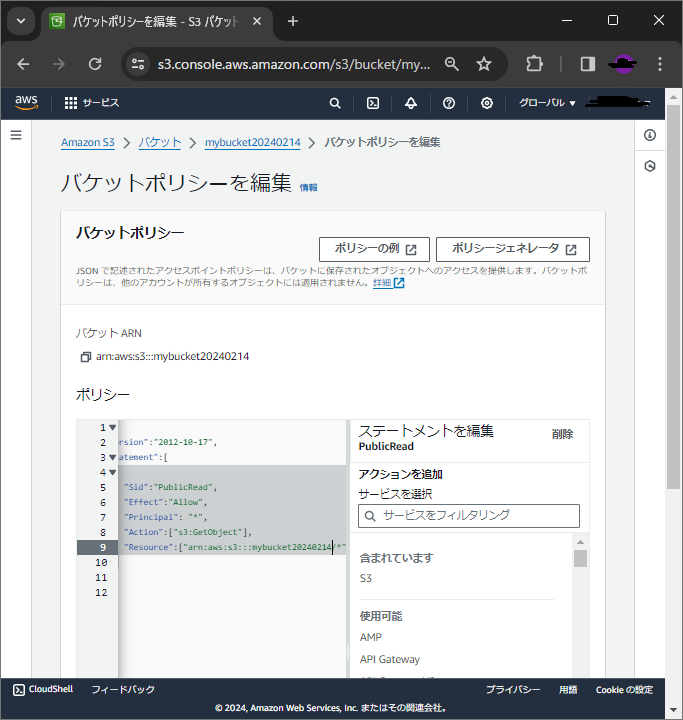This screenshot has width=683, height=720.
Task: Open the AWS home logo
Action: (26, 102)
